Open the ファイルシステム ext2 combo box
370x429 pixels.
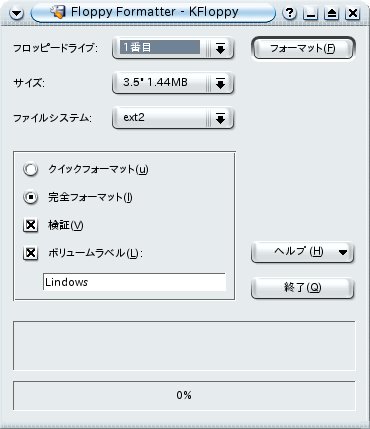[x=173, y=118]
